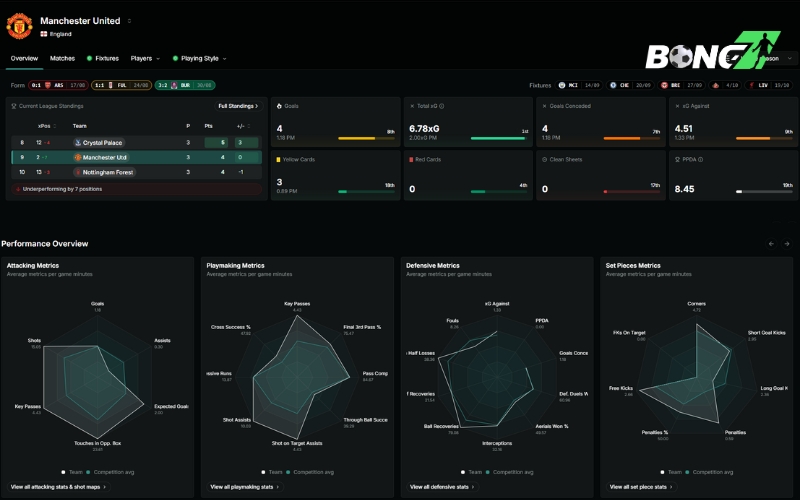800x500 pixels.
Task: Click the Yellow Cards card icon
Action: (x=279, y=160)
